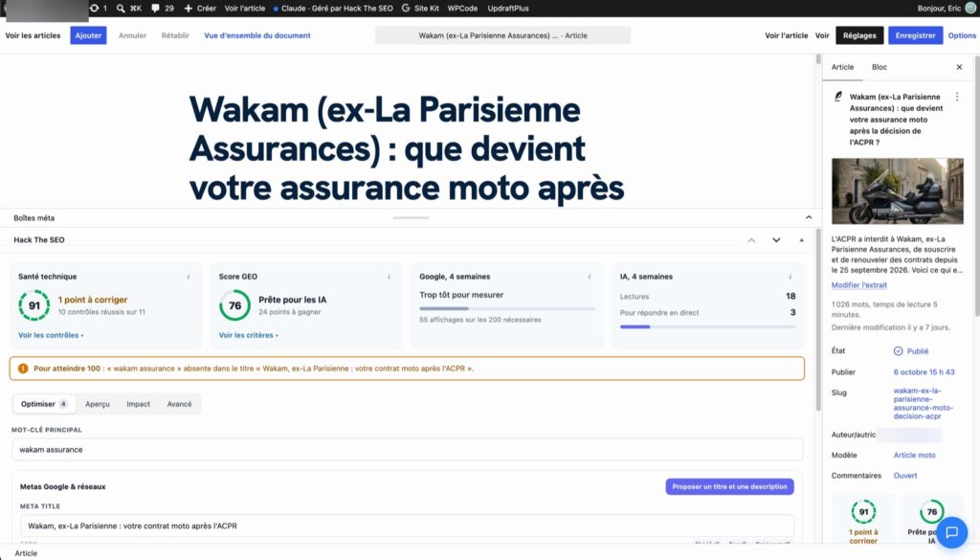Select the Article tab in sidebar
980x560 pixels.
tap(842, 67)
